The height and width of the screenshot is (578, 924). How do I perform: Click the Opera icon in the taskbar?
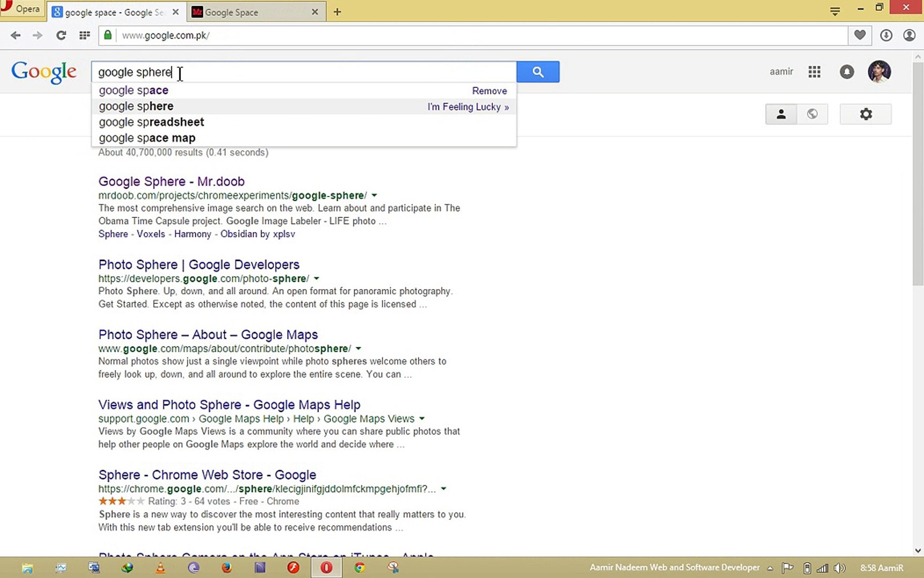pyautogui.click(x=326, y=568)
